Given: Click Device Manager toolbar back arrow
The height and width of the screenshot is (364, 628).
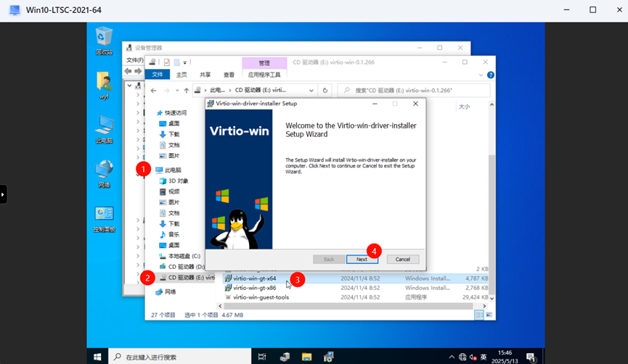Looking at the screenshot, I should 129,71.
